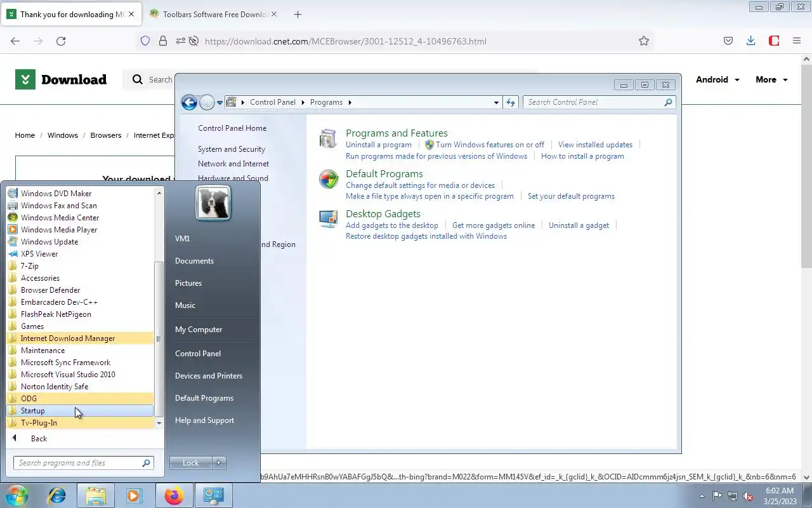Click the Programs and Features icon
This screenshot has height=508, width=812.
pyautogui.click(x=328, y=138)
